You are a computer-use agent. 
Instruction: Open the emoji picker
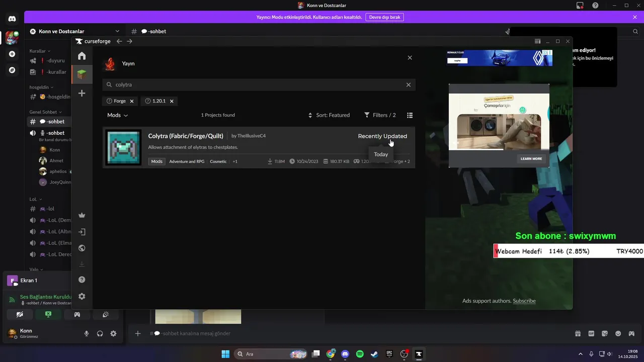[618, 333]
